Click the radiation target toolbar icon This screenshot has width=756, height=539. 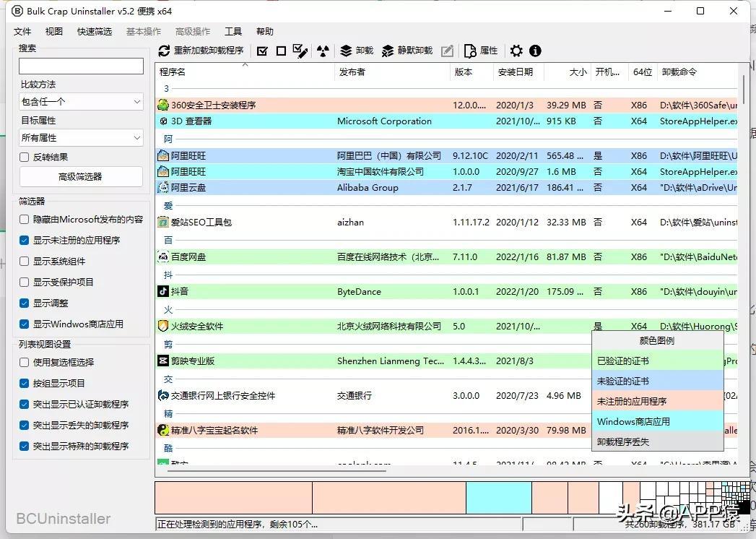323,51
